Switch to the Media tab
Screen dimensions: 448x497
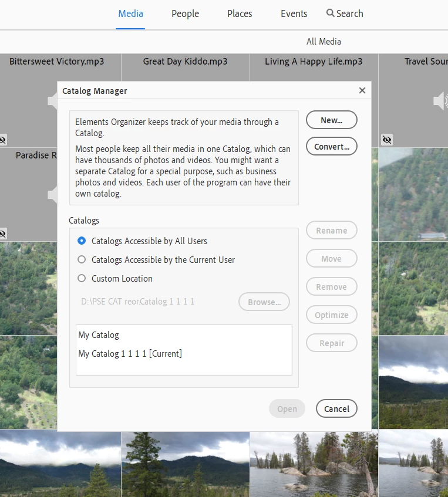pos(130,13)
